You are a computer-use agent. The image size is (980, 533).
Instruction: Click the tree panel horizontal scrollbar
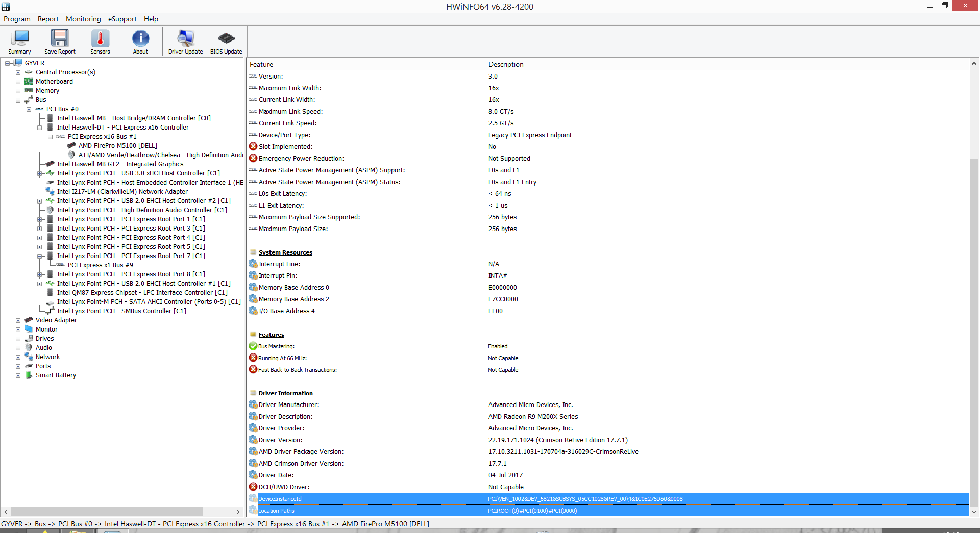[107, 512]
